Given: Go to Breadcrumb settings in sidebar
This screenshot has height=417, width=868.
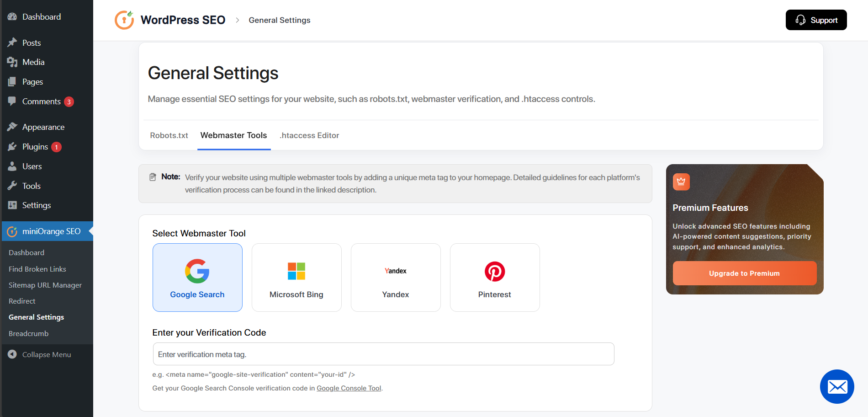Looking at the screenshot, I should pyautogui.click(x=28, y=333).
